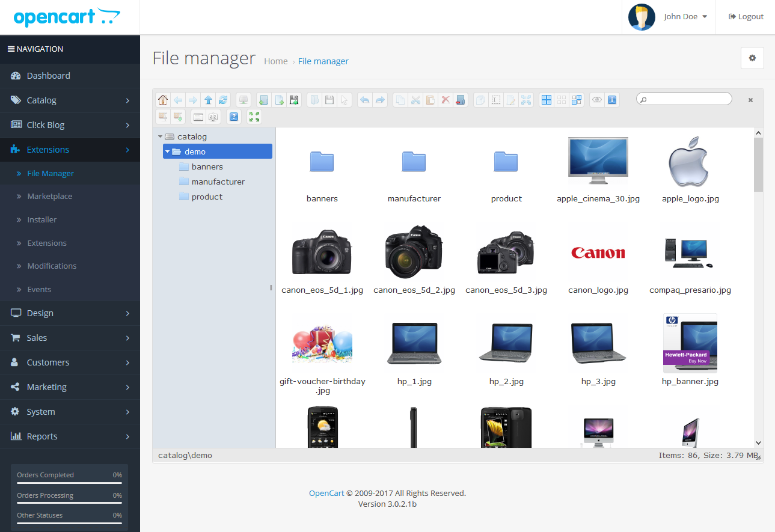Click the duplicate files icon
The width and height of the screenshot is (775, 532).
point(480,100)
